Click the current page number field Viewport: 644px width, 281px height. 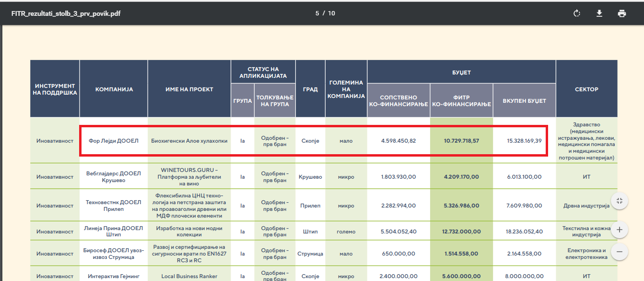(x=317, y=13)
